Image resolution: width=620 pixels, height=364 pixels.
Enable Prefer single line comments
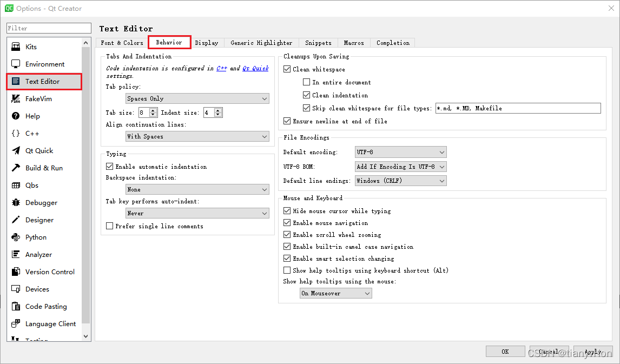pyautogui.click(x=109, y=226)
